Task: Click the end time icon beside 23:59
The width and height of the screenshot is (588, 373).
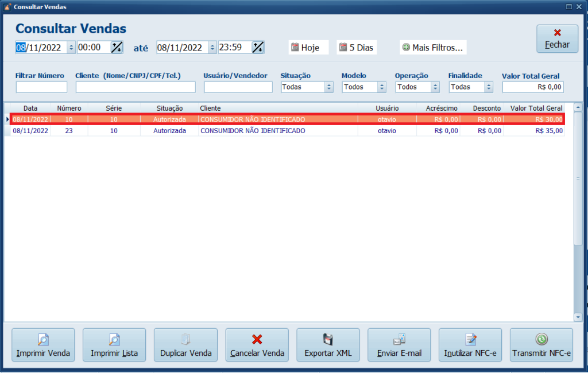Action: pos(258,48)
